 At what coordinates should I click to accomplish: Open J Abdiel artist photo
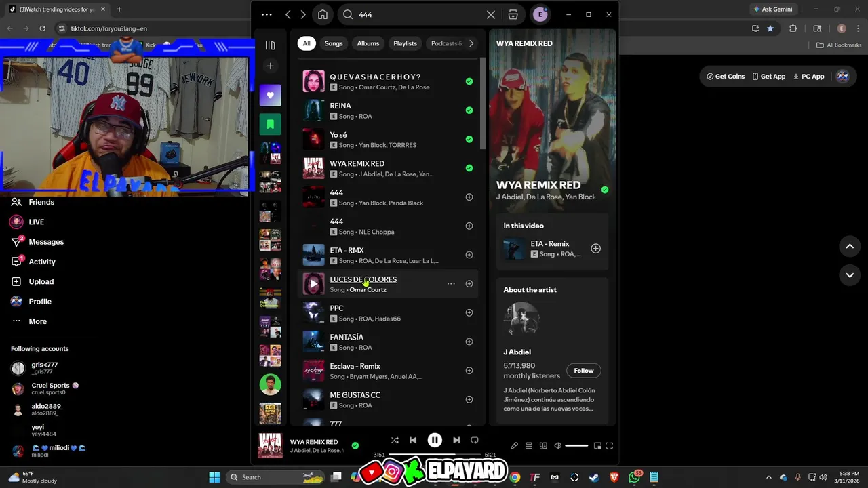[521, 319]
